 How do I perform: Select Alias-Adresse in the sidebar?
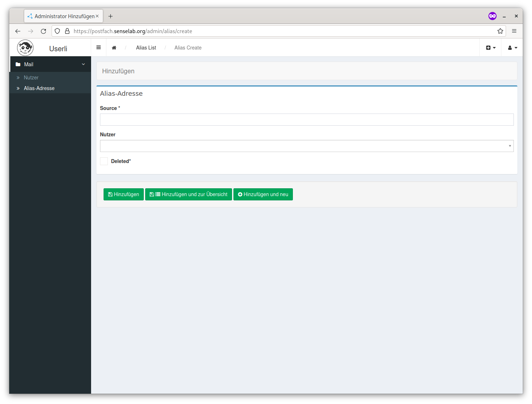tap(39, 88)
